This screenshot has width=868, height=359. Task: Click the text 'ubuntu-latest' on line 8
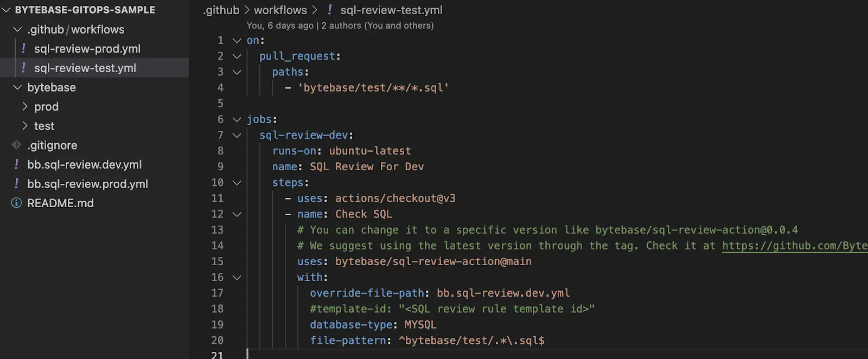pyautogui.click(x=370, y=151)
